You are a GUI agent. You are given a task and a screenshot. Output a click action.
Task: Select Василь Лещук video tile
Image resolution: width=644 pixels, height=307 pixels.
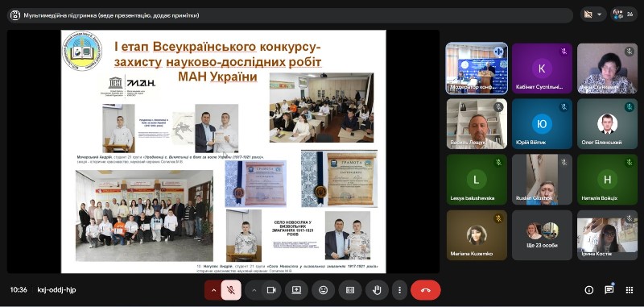click(x=477, y=124)
